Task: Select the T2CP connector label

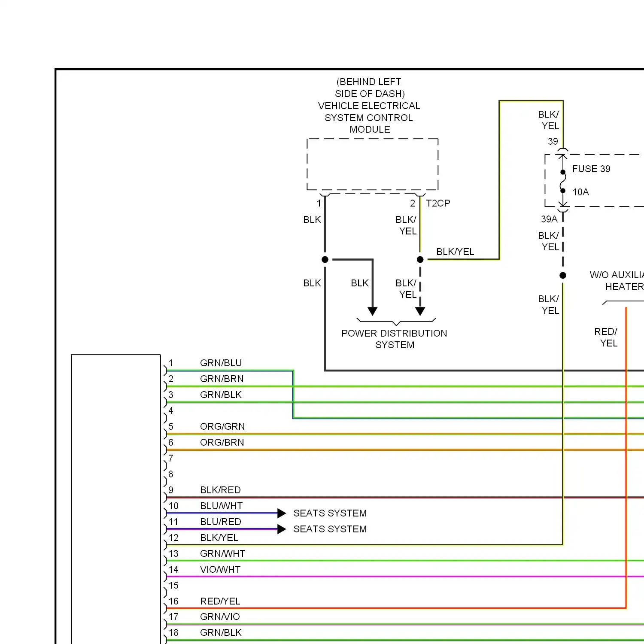Action: click(x=438, y=203)
